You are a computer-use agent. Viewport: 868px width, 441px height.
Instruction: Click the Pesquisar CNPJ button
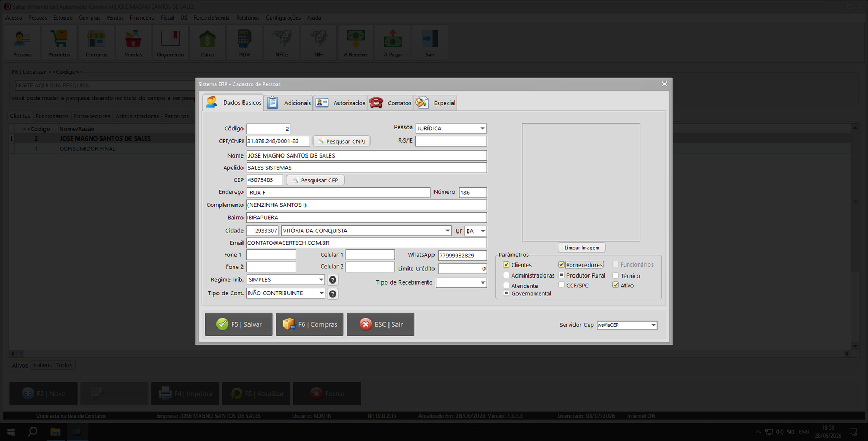(341, 141)
